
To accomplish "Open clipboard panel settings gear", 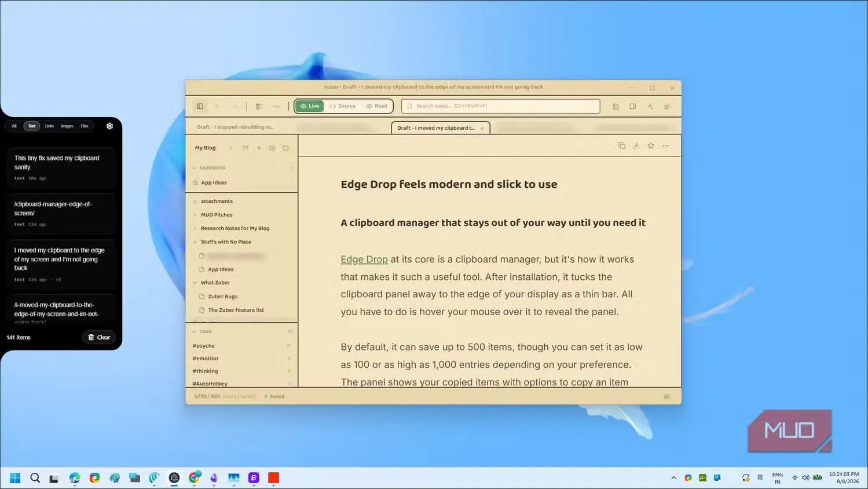I will pos(109,126).
